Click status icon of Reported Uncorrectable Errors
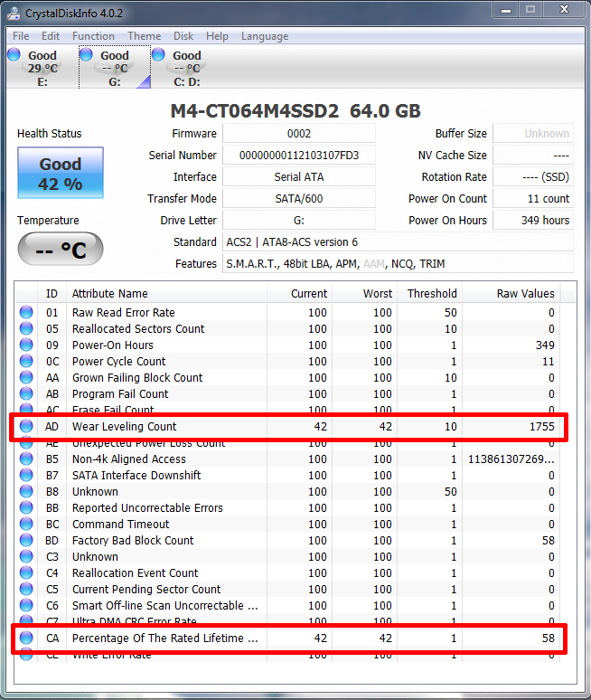 26,507
